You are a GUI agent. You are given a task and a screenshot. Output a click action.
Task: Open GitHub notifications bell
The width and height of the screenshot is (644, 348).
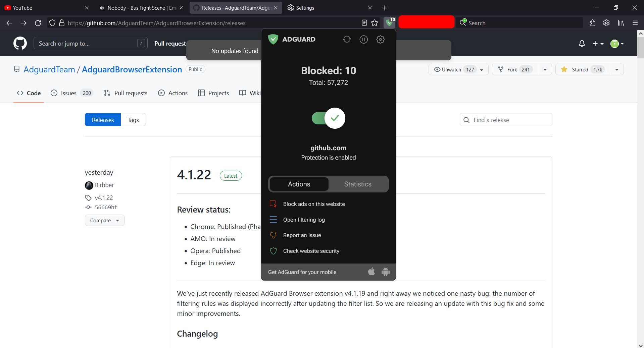click(x=582, y=44)
